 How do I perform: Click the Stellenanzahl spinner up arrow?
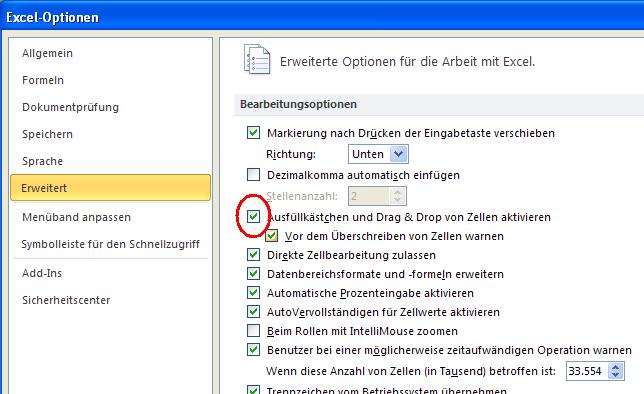click(397, 192)
